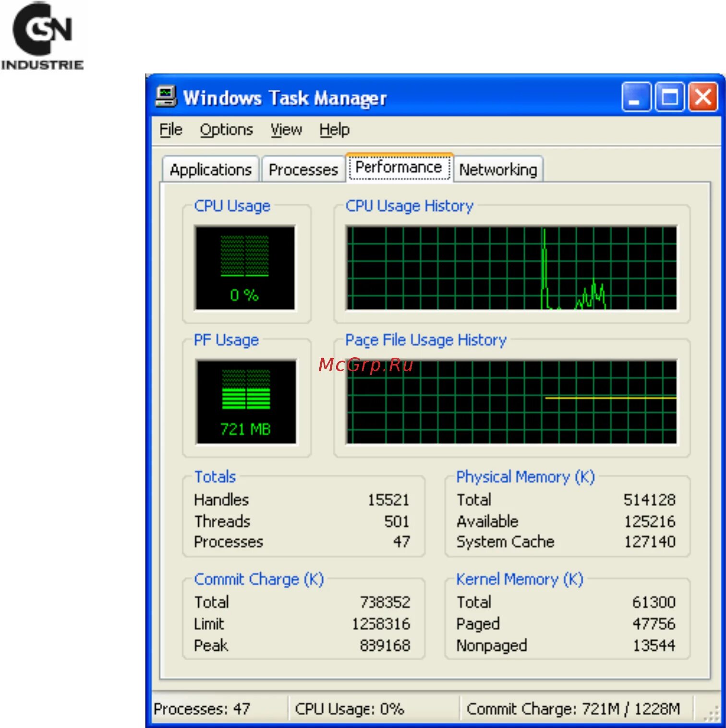Click the PF Usage gauge showing 721 MB
Viewport: 726px width, 728px height.
(246, 401)
